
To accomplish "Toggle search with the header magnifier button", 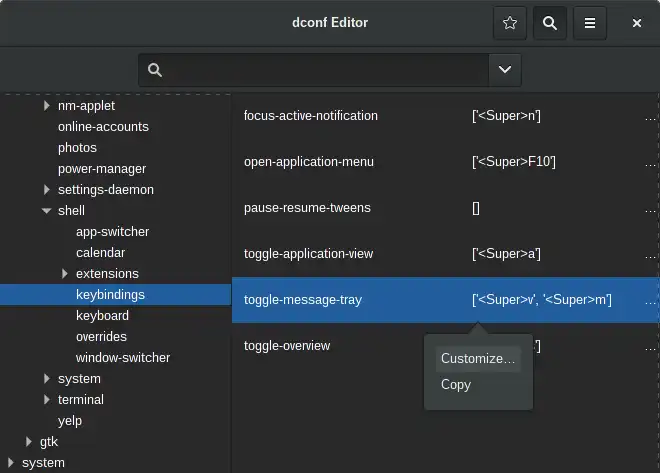I will click(550, 23).
